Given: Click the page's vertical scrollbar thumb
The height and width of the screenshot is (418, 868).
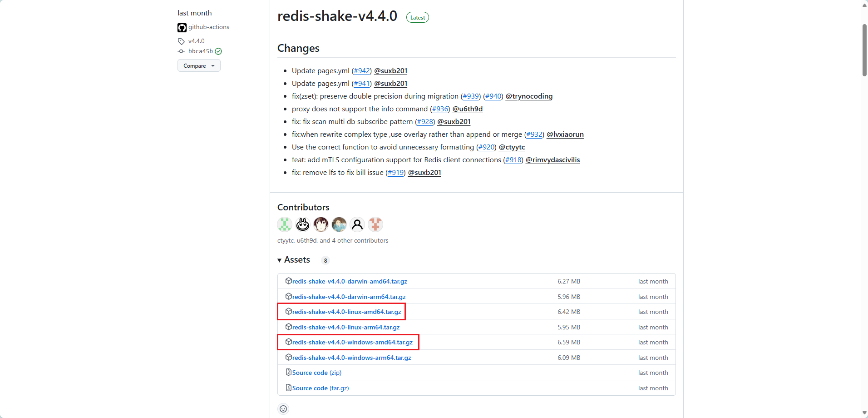Looking at the screenshot, I should tap(864, 50).
